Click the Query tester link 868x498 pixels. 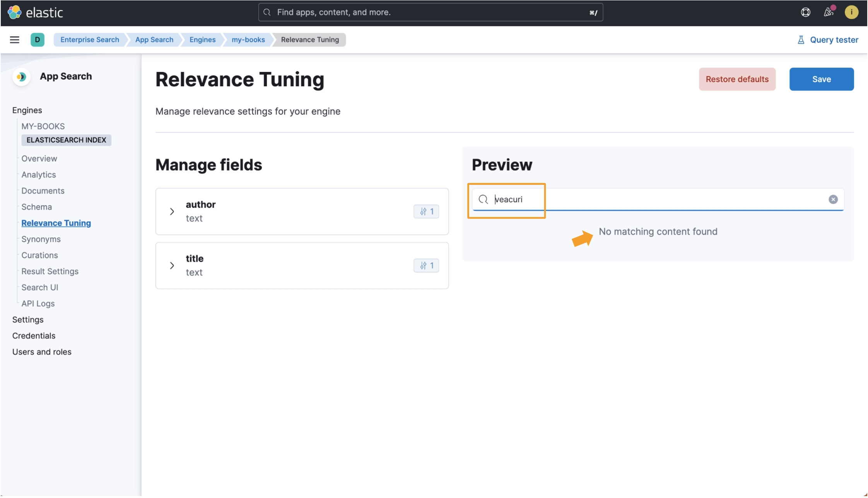(x=828, y=40)
